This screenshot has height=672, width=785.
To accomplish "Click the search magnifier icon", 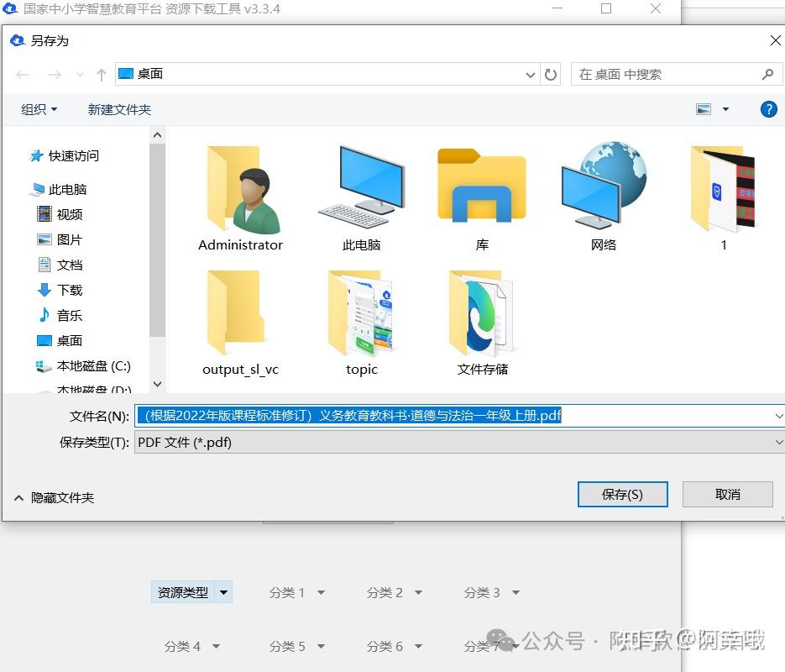I will click(x=767, y=75).
